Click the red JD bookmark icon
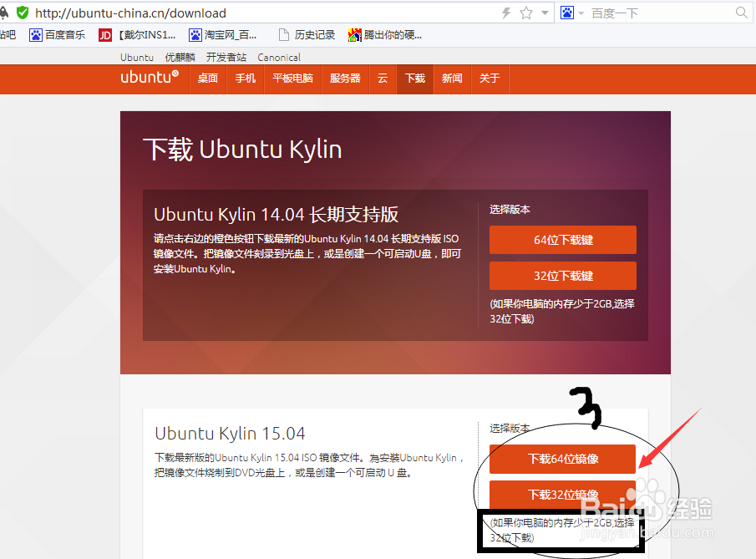 (x=105, y=35)
